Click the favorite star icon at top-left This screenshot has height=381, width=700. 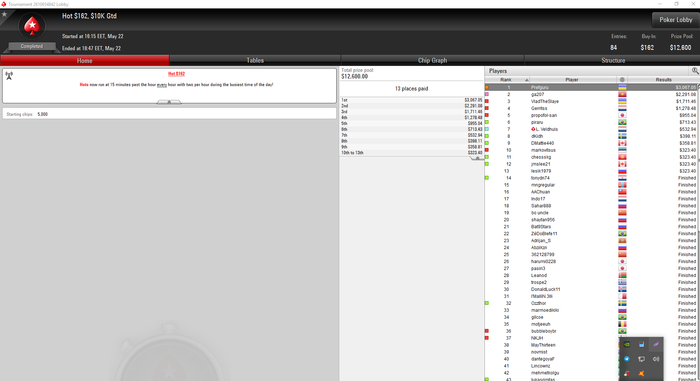pyautogui.click(x=4, y=14)
